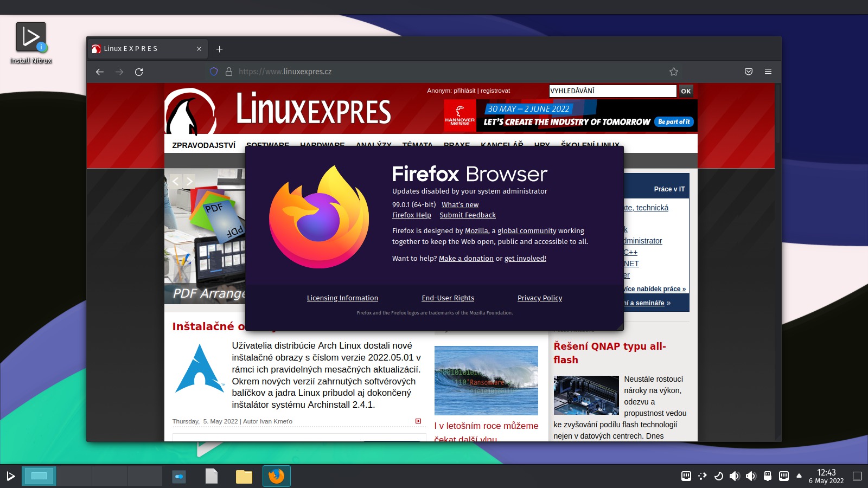The width and height of the screenshot is (868, 488).
Task: Open Licensing Information
Action: point(342,298)
